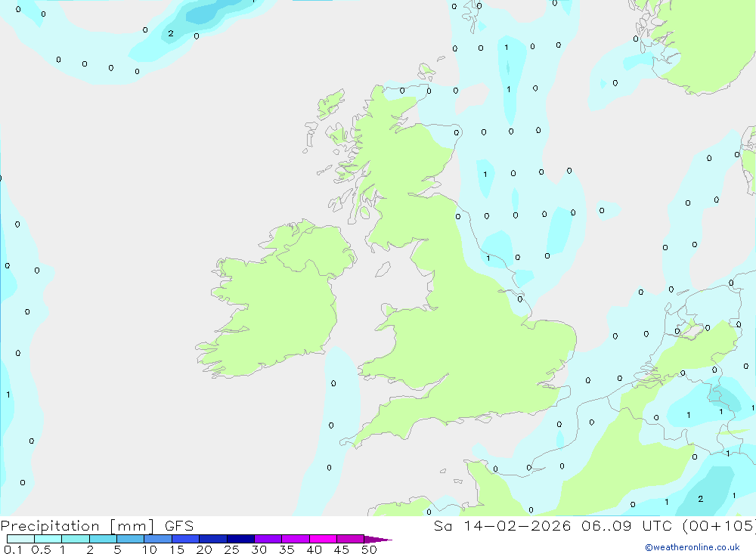Click the date text '14-02-2026'

point(517,525)
